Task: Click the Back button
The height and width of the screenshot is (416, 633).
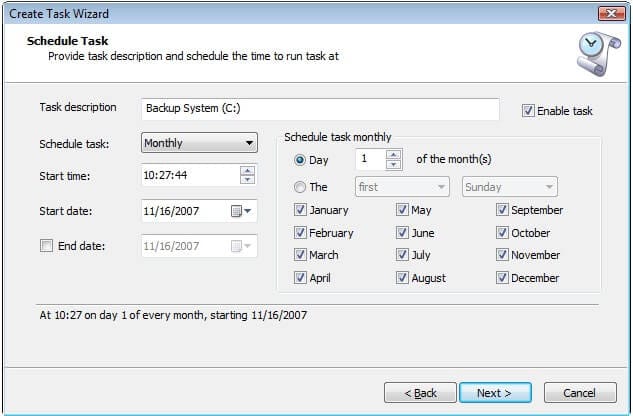Action: pyautogui.click(x=420, y=393)
